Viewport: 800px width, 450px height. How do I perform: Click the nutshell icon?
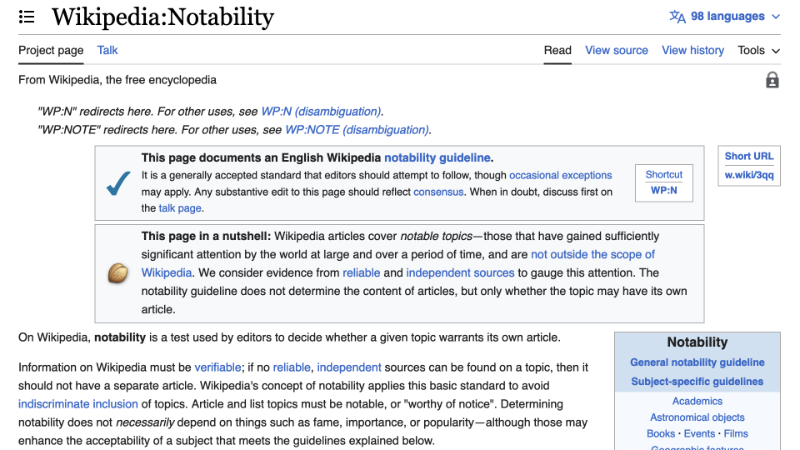118,273
